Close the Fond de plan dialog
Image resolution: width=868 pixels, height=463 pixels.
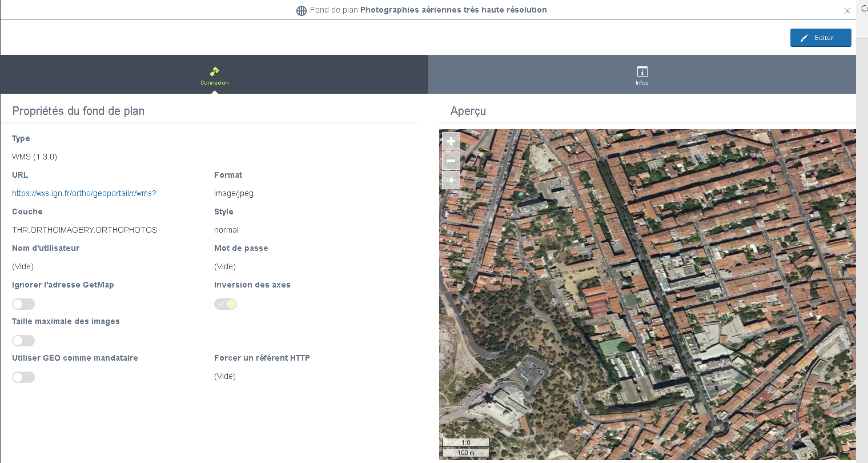coord(847,11)
